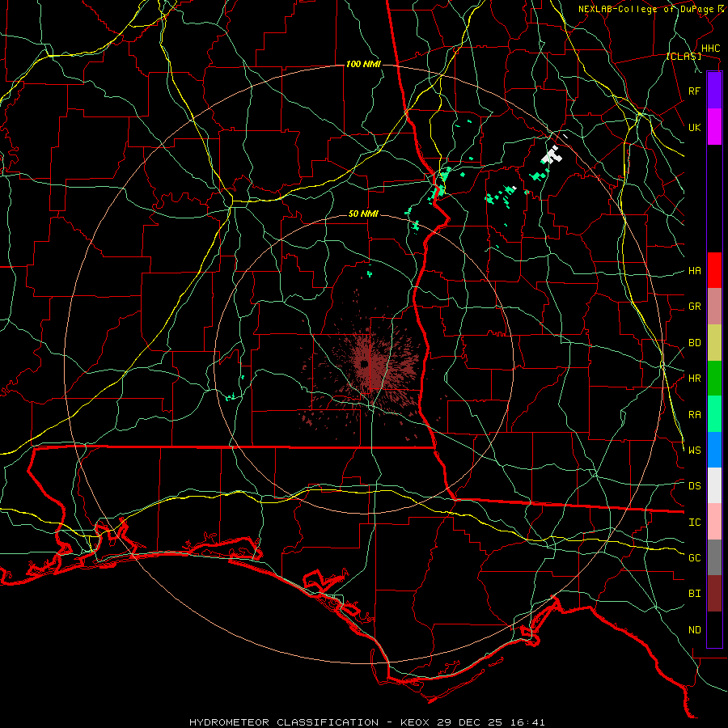728x728 pixels.
Task: Click the ND legend label
Action: pyautogui.click(x=694, y=630)
